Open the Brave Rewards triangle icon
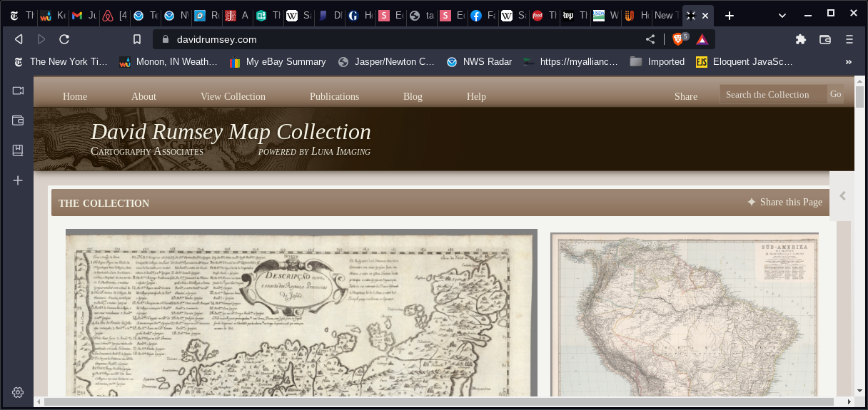Image resolution: width=868 pixels, height=410 pixels. point(702,39)
